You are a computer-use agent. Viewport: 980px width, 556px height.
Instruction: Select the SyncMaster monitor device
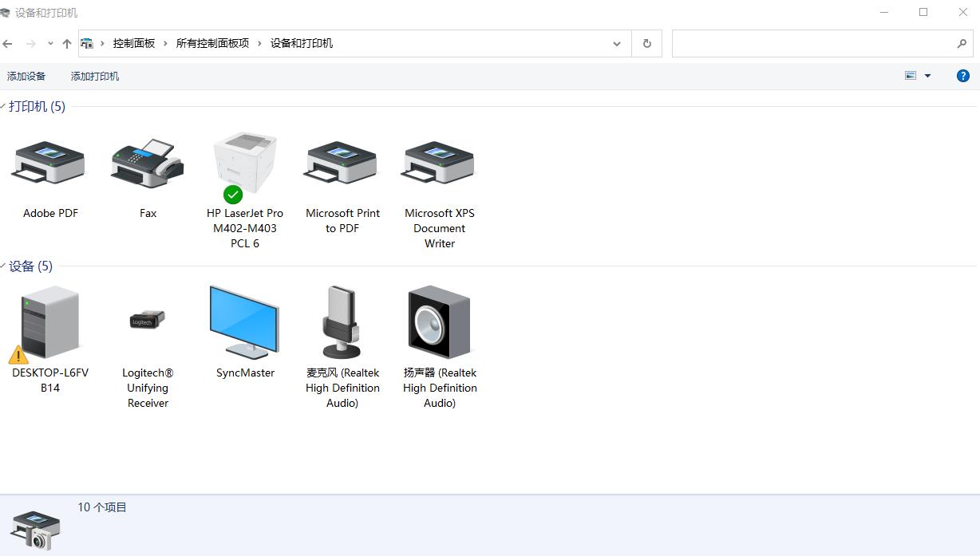(244, 321)
